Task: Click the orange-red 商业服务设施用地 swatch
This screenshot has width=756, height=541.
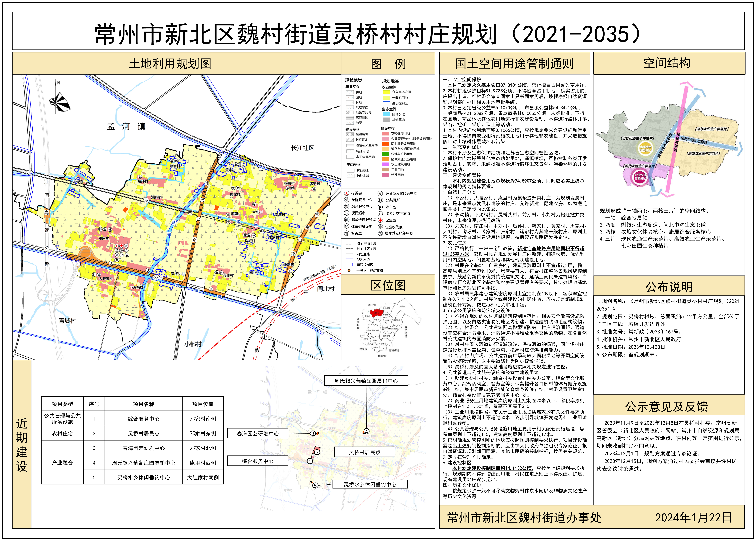Action: click(385, 144)
